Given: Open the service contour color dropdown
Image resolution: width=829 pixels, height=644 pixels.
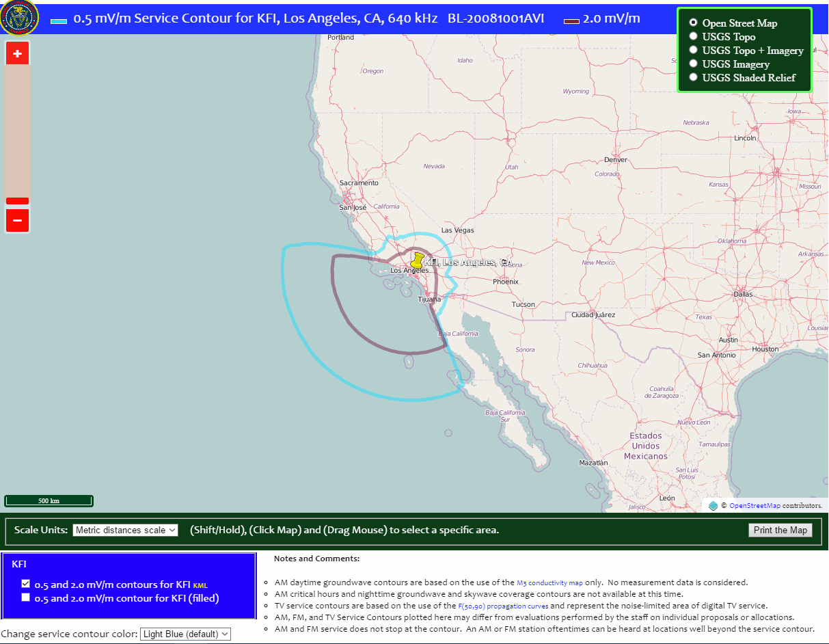Looking at the screenshot, I should (185, 634).
